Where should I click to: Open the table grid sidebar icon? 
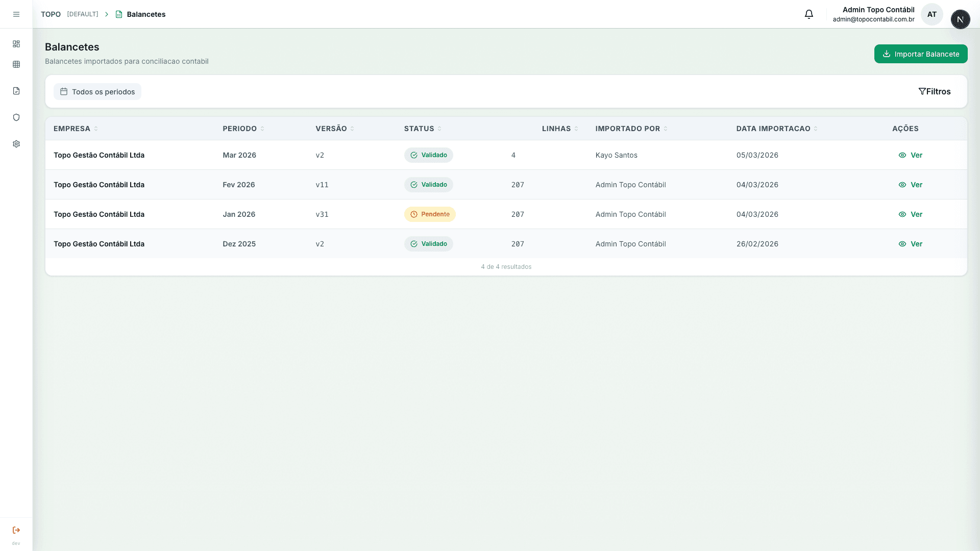tap(16, 64)
